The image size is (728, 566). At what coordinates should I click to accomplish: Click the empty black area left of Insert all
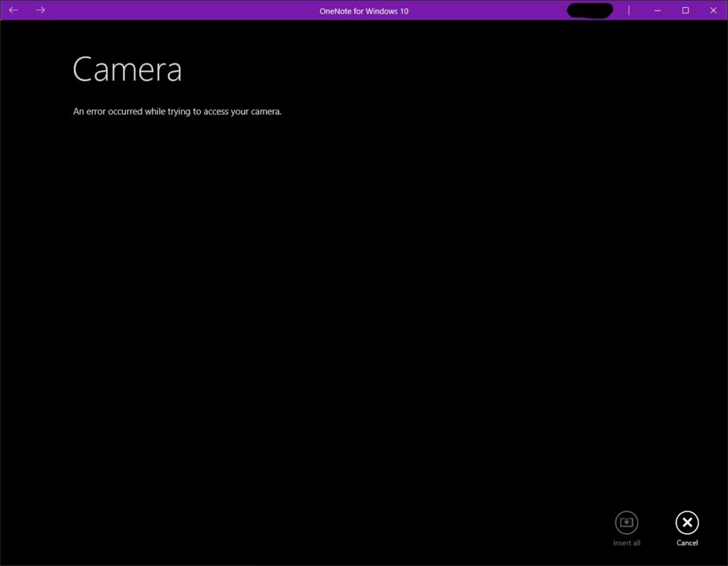498,526
